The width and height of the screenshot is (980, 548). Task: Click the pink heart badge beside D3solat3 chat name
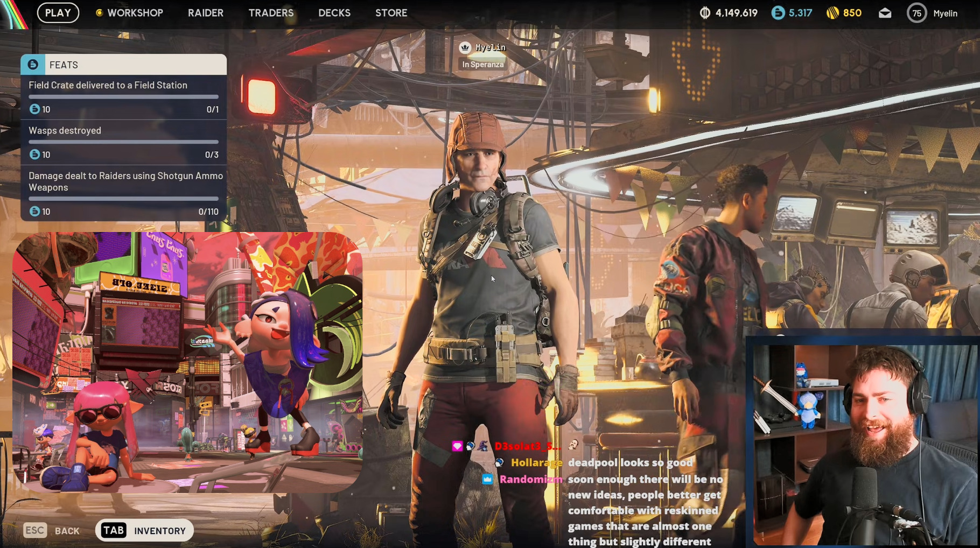457,446
